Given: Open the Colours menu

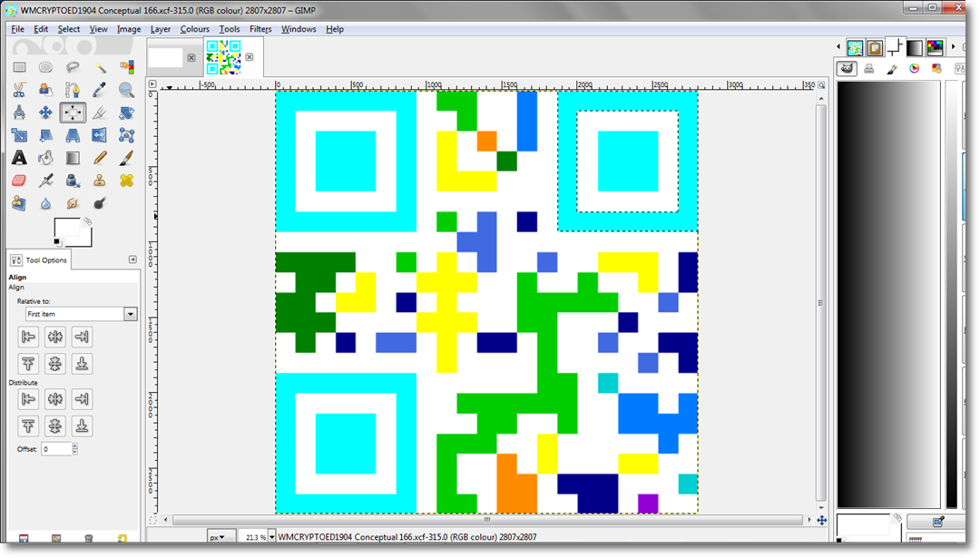Looking at the screenshot, I should click(195, 29).
